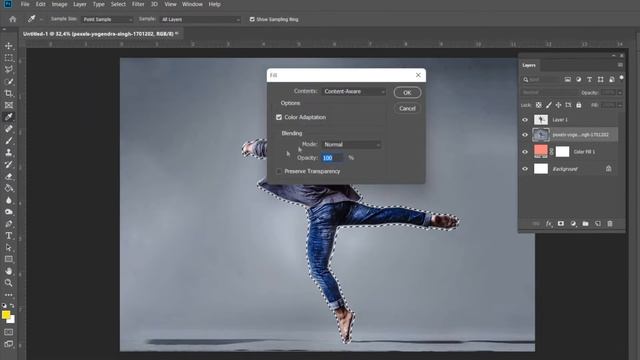Select the Move tool
640x360 pixels.
tap(9, 46)
